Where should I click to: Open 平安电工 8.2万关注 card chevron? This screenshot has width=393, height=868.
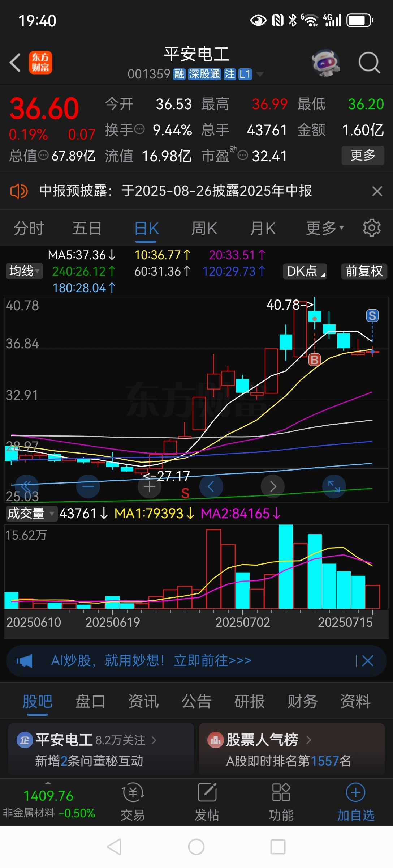coord(154,740)
